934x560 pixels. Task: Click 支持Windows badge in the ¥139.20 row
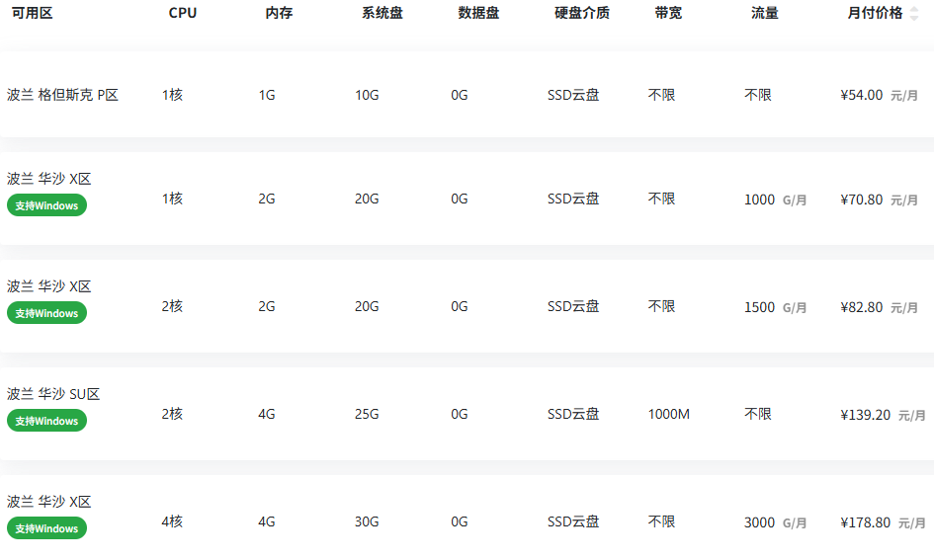pos(46,421)
